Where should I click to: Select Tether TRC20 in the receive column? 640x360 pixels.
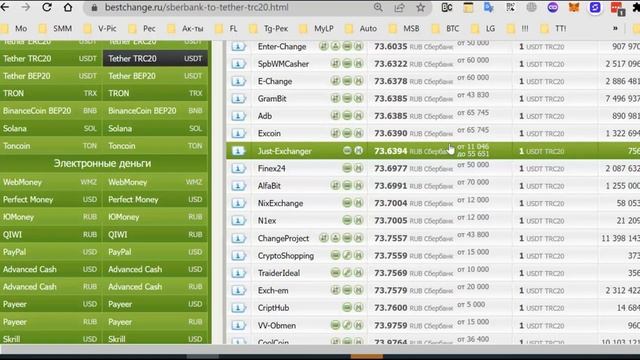pyautogui.click(x=155, y=59)
